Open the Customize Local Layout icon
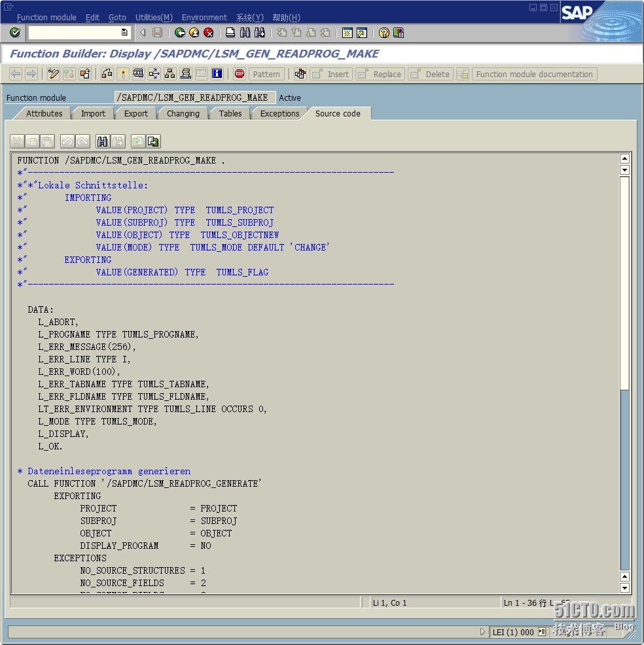The image size is (644, 645). click(399, 33)
